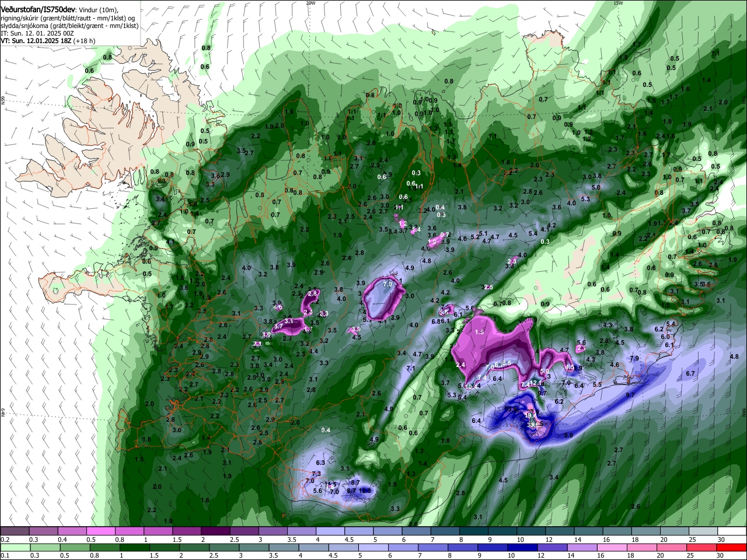
Task: Click the 4.8 value at the right edge
Action: click(x=735, y=356)
